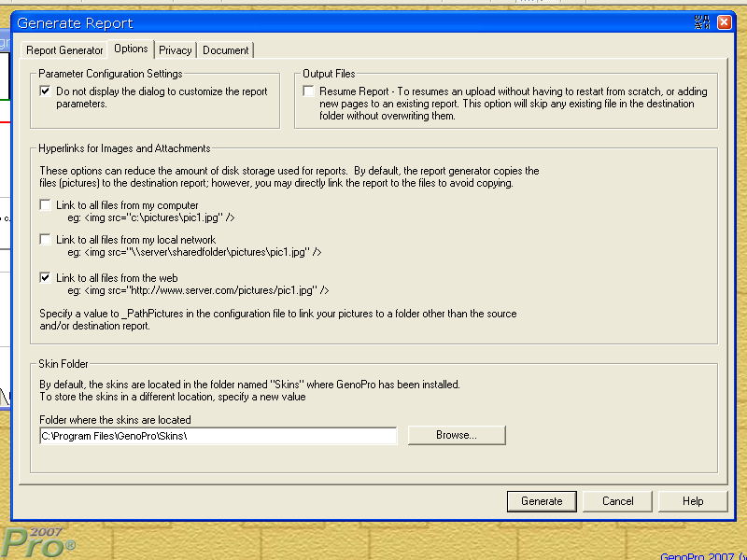Open Help for report options

(x=693, y=501)
